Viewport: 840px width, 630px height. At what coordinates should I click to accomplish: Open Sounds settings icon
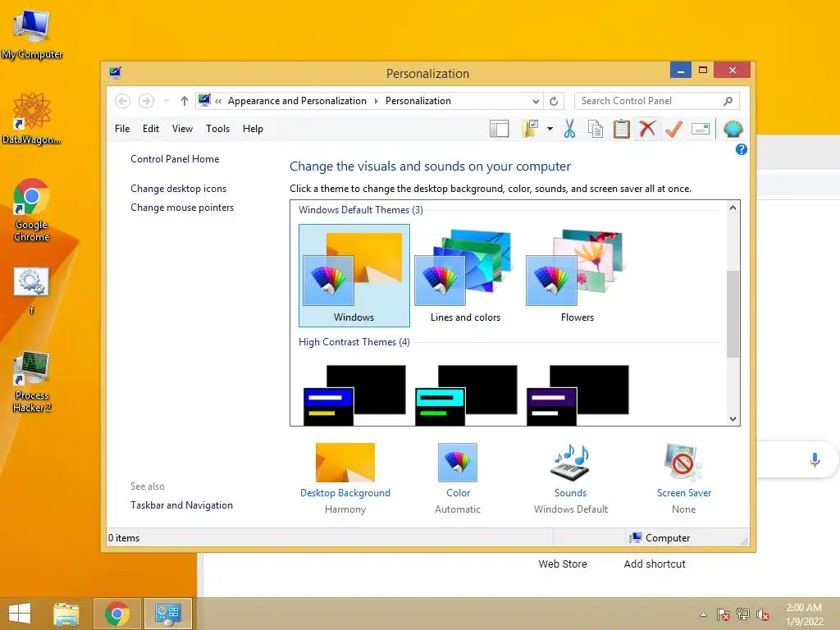coord(571,463)
